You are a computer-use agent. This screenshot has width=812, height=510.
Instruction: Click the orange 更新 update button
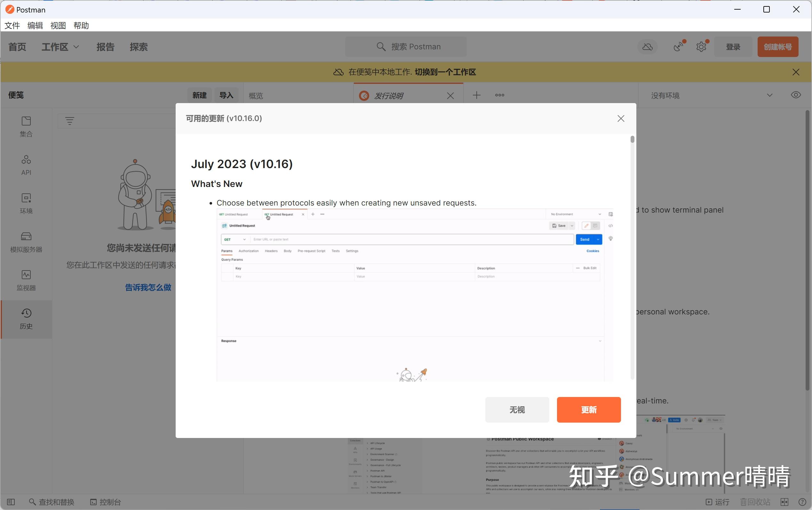588,409
